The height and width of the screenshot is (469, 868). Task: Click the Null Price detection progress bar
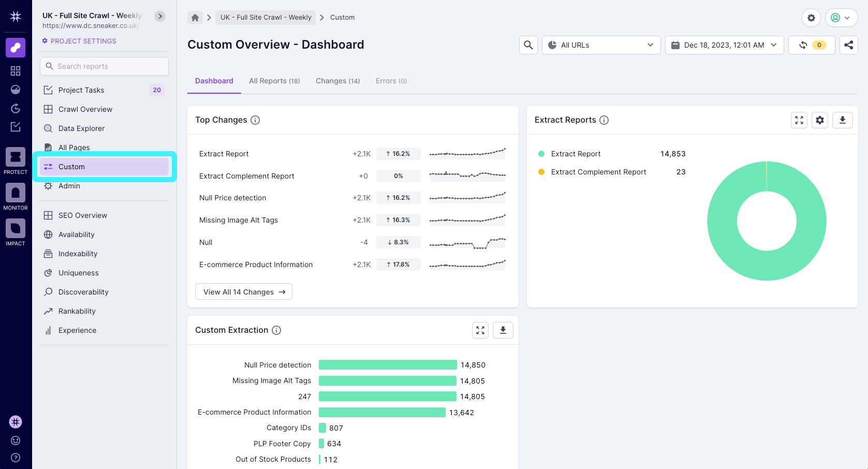click(x=387, y=364)
